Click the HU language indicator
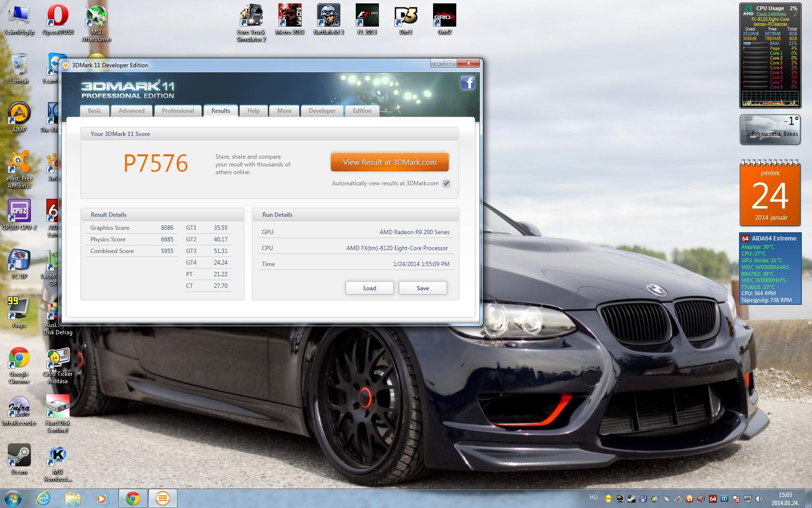Image resolution: width=812 pixels, height=508 pixels. coord(594,497)
